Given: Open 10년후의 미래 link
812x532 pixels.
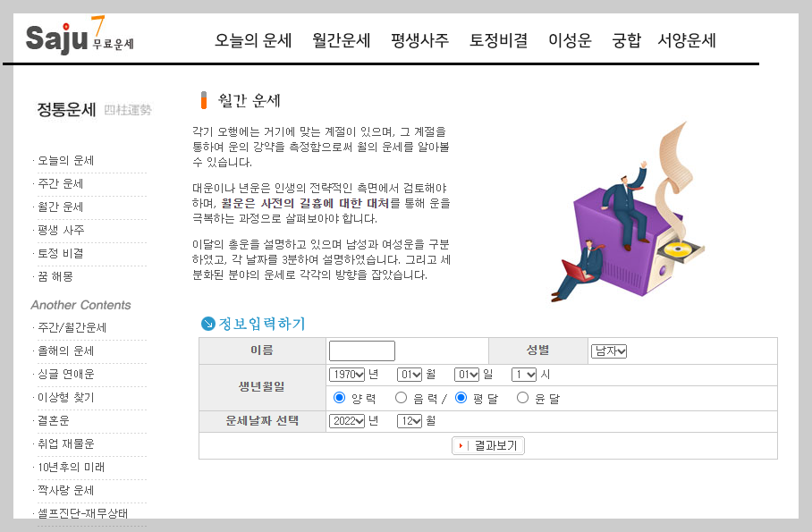Looking at the screenshot, I should 71,468.
